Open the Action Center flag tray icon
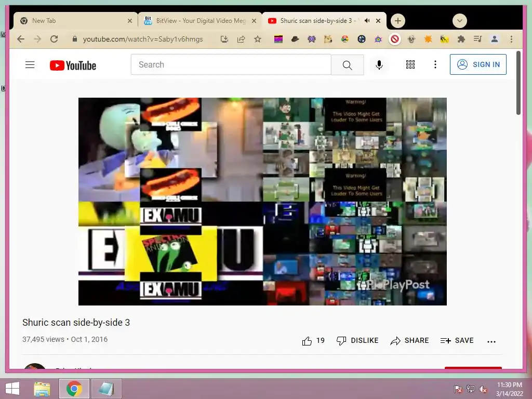Screen dimensions: 532x399 click(458, 389)
